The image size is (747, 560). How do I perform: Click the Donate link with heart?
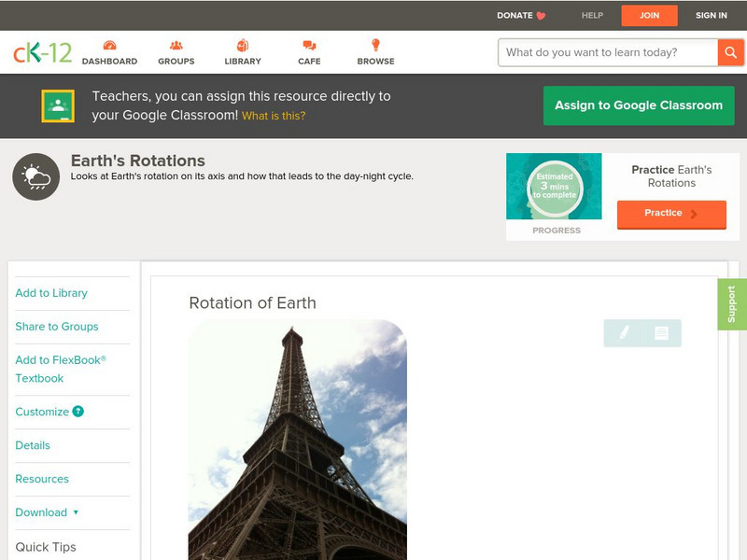click(521, 16)
